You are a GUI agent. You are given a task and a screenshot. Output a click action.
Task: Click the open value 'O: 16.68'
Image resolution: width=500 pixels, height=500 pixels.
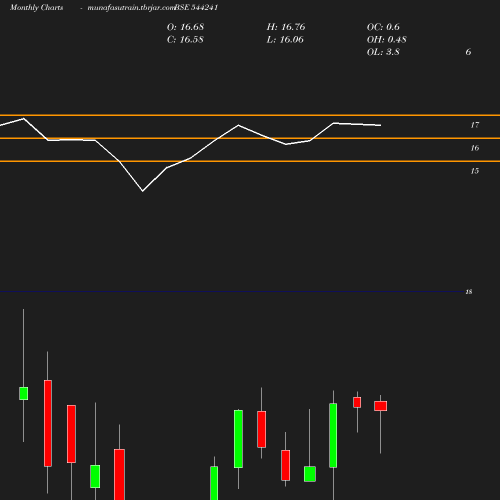pyautogui.click(x=185, y=27)
